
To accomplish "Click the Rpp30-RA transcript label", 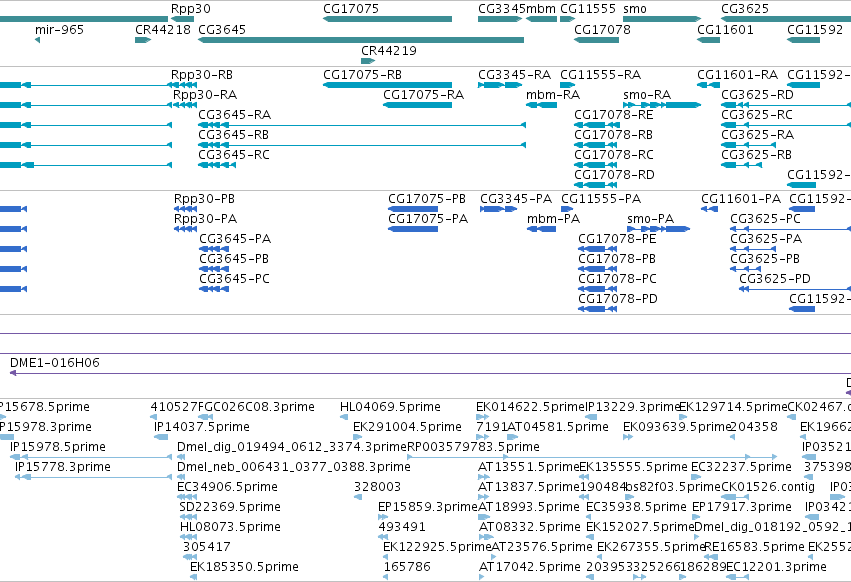I will pyautogui.click(x=205, y=94).
